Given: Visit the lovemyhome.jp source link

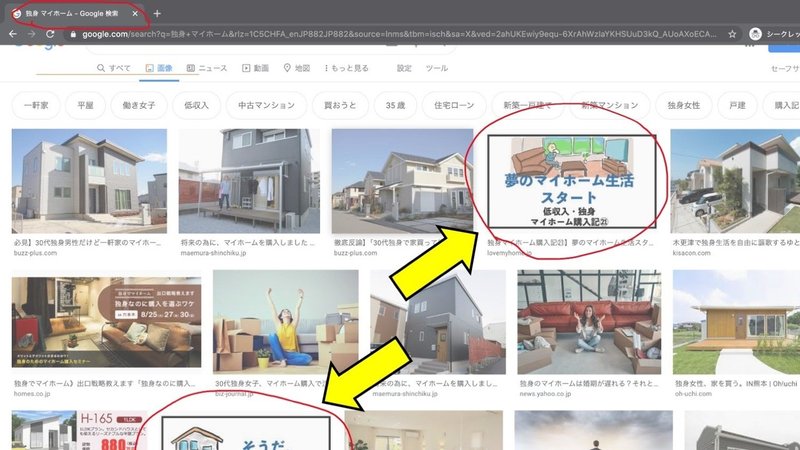Looking at the screenshot, I should (x=509, y=253).
